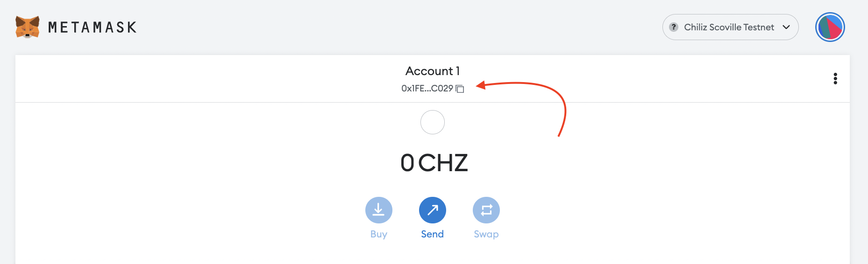
Task: Click the Account 1 name label
Action: tap(433, 71)
